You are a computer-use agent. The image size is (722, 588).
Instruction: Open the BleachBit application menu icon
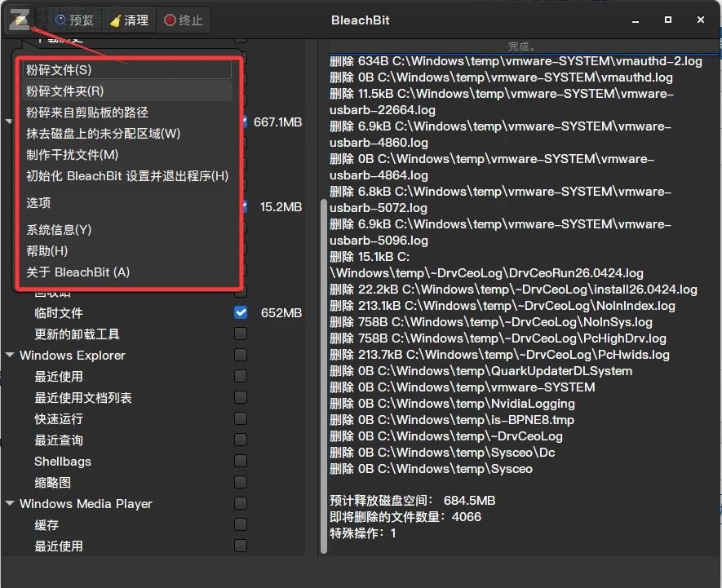pos(20,20)
